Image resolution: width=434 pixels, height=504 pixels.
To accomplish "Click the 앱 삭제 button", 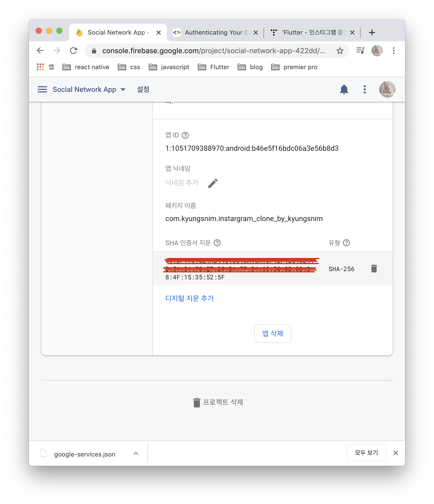I will click(273, 333).
